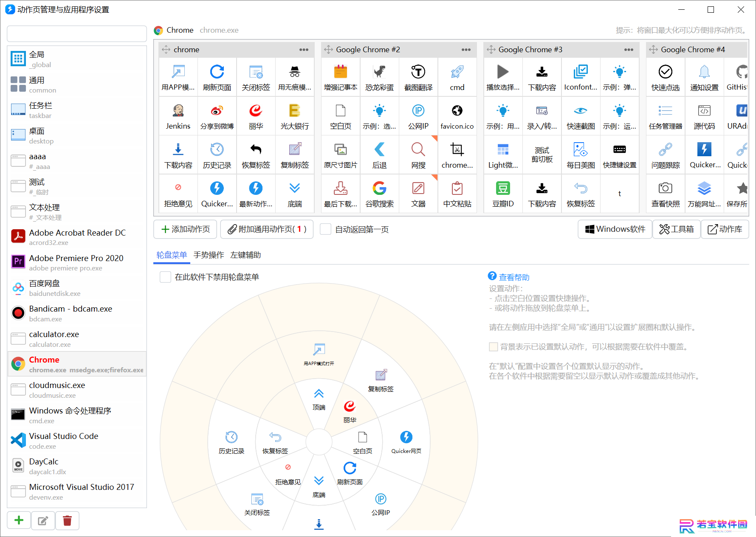The height and width of the screenshot is (537, 756).
Task: Check 在此软件下禁用轮盘菜单 option
Action: tap(165, 277)
